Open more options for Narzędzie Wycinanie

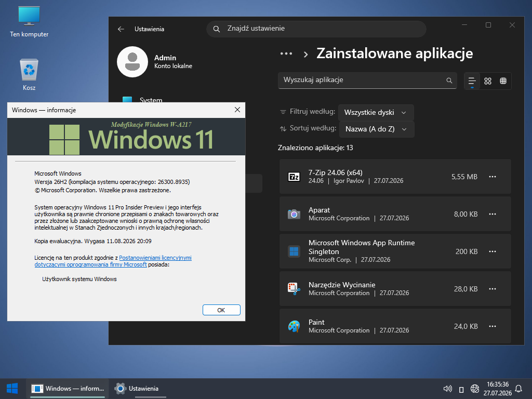493,289
